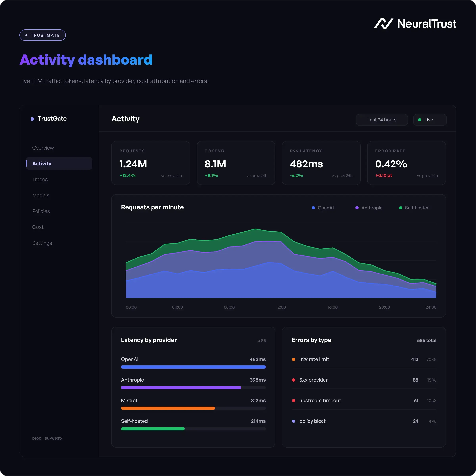
Task: Click the OpenAI blue latency bar
Action: pos(193,367)
